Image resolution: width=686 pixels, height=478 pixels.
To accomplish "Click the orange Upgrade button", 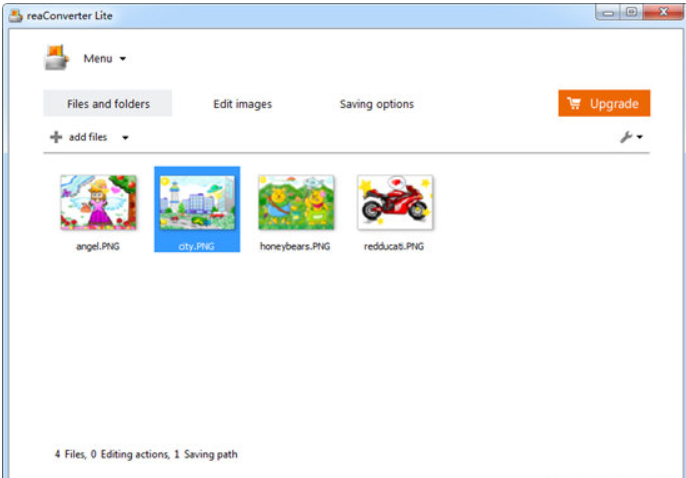I will click(604, 103).
